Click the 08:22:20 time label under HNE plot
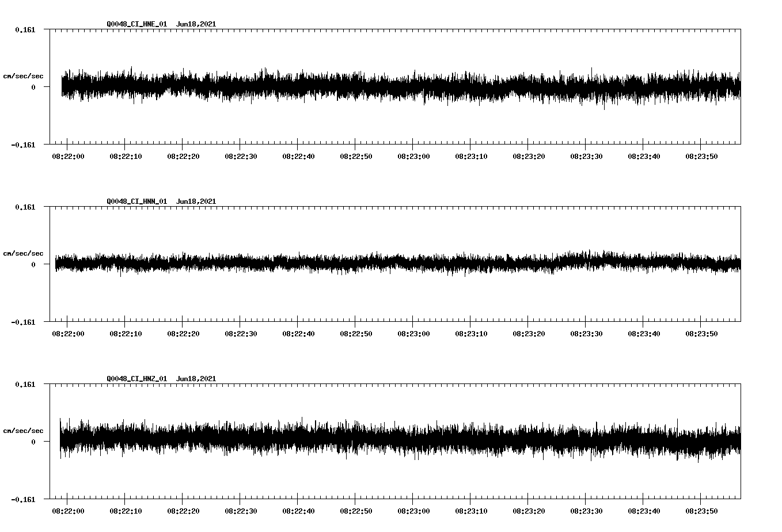 pyautogui.click(x=183, y=156)
